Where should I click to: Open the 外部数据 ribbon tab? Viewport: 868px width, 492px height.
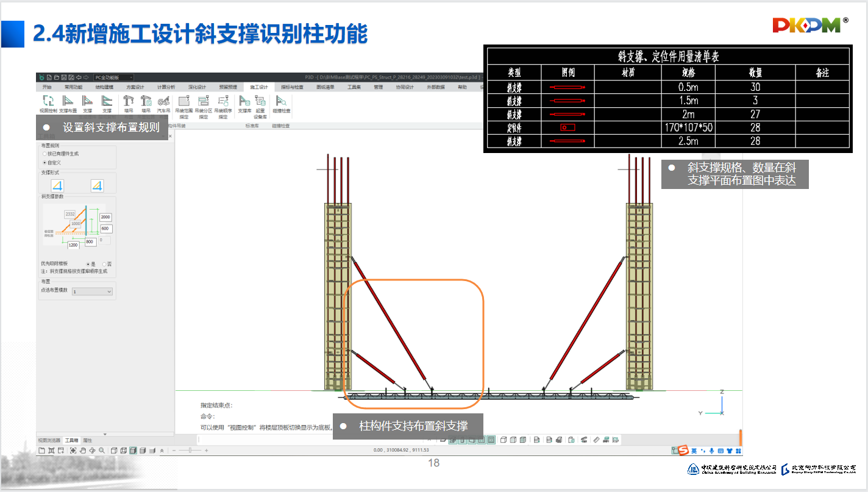435,87
